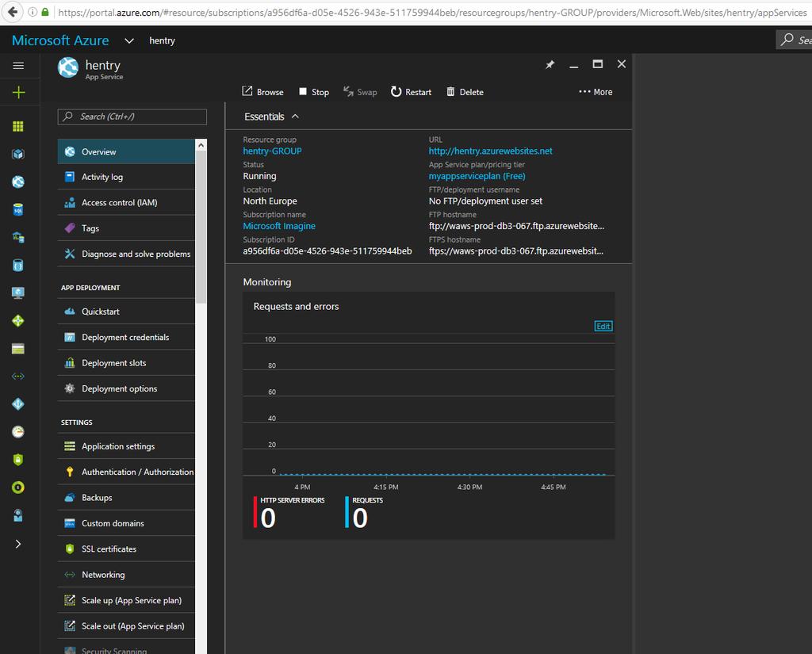This screenshot has height=654, width=812.
Task: Open Authentication / Authorization
Action: pyautogui.click(x=126, y=472)
